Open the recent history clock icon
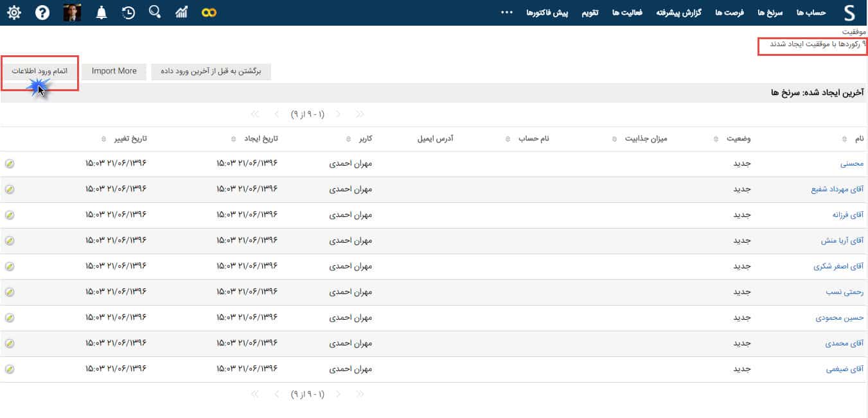The image size is (868, 418). pyautogui.click(x=128, y=12)
